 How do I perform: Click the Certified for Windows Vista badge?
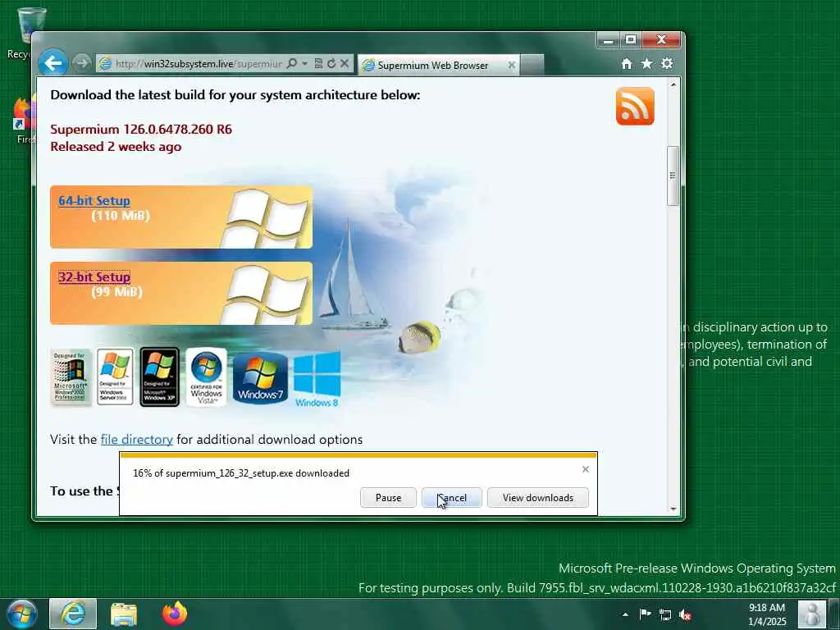(x=206, y=377)
